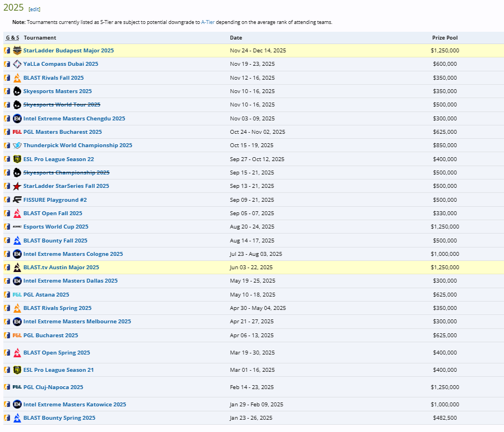Click the Thunderpick World Championship logo icon
Screen dimensions: 504x432
[x=17, y=145]
